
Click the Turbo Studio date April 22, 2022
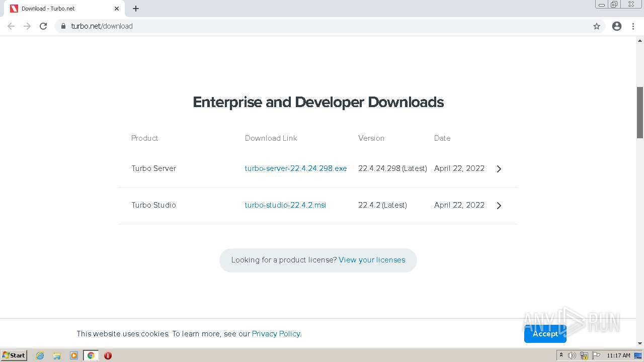tap(459, 205)
